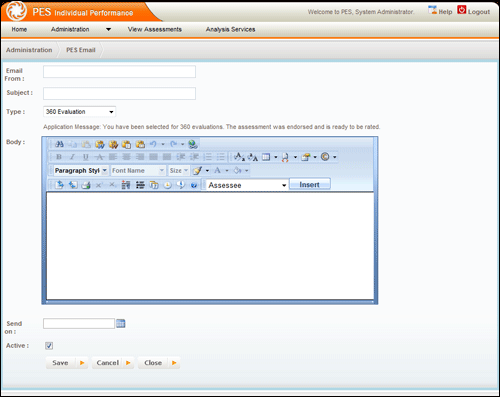Click the Paste from Word icon
Viewport: 500px width, 397px height.
(x=100, y=144)
